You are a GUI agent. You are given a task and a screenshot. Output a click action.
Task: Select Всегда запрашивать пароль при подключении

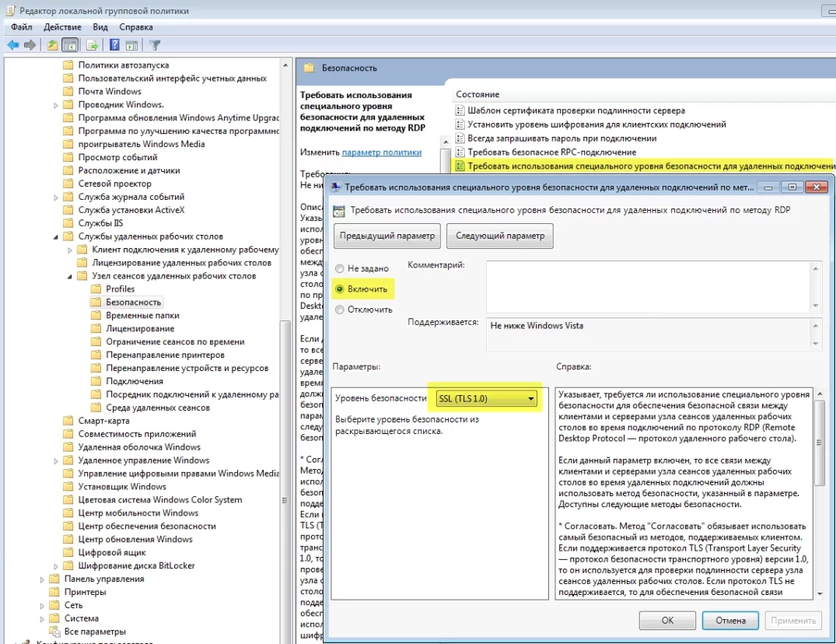click(x=562, y=138)
